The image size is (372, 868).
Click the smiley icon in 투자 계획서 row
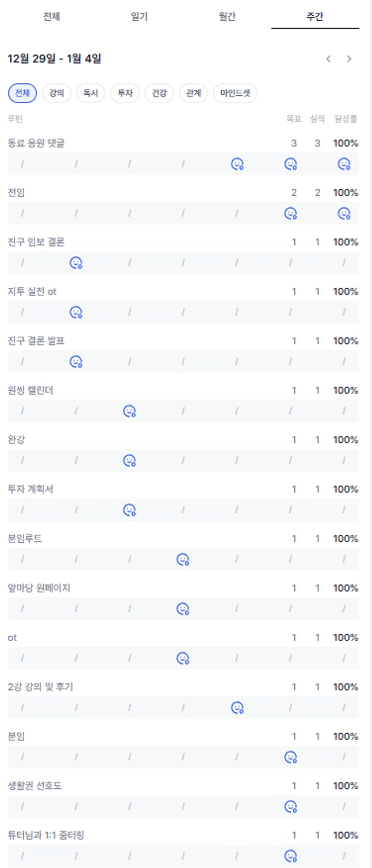pyautogui.click(x=130, y=510)
